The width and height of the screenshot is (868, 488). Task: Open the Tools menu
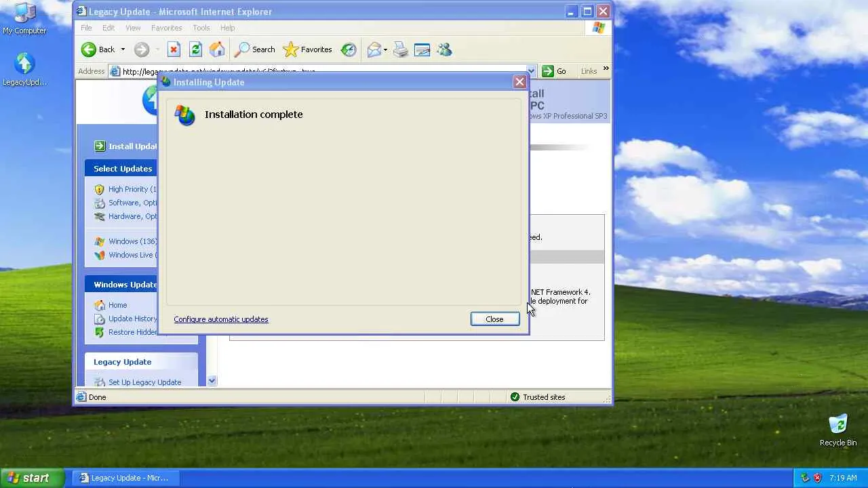click(201, 28)
